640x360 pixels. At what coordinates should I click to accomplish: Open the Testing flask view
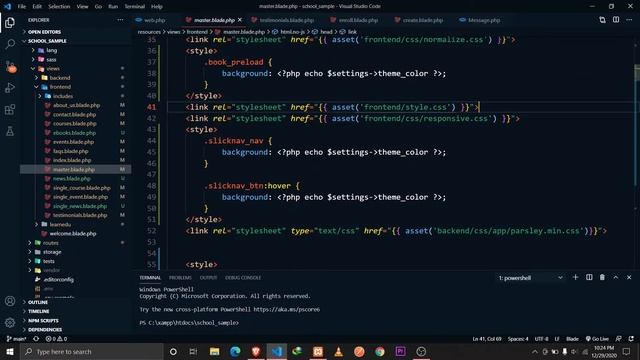pos(10,131)
